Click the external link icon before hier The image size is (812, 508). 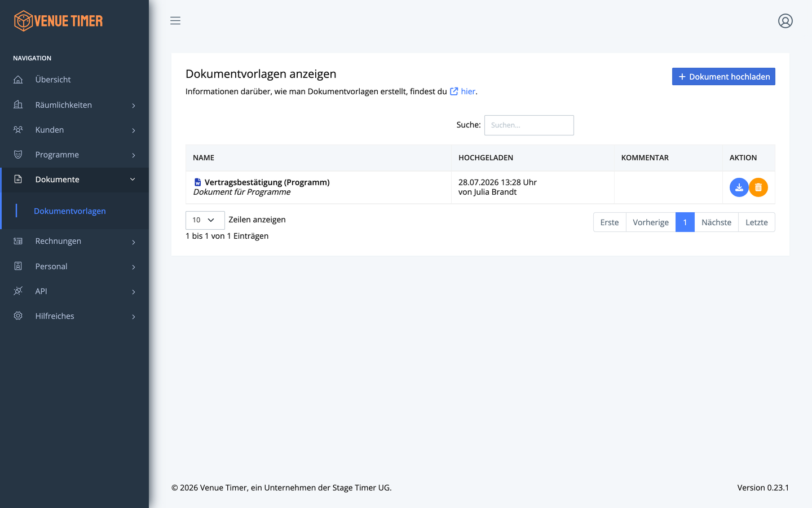point(454,91)
